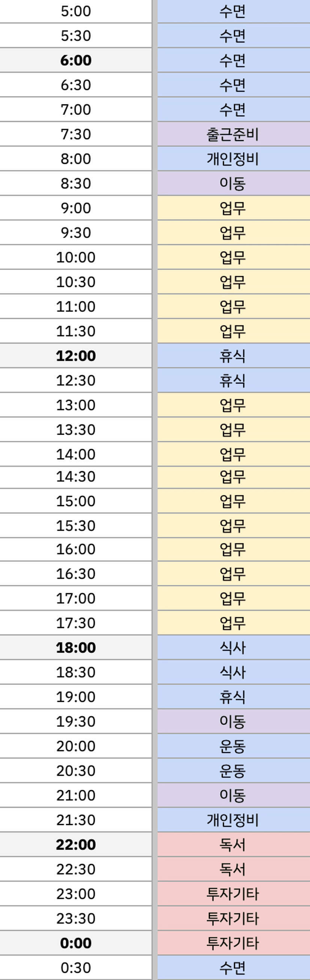Select the 업무 cell in the 10:30 row
This screenshot has height=980, width=310.
(x=232, y=282)
